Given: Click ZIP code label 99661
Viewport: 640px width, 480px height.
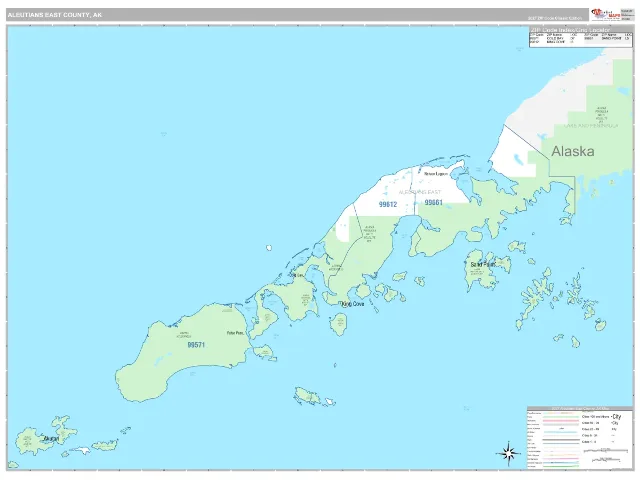Looking at the screenshot, I should pos(433,202).
